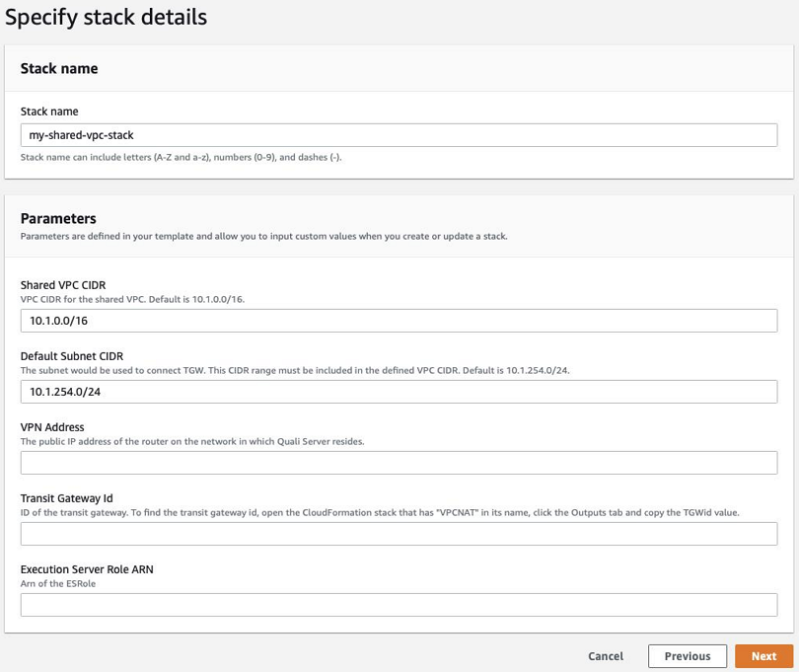Select the Default Subnet CIDR input field
Viewport: 799px width, 672px height.
[x=399, y=392]
